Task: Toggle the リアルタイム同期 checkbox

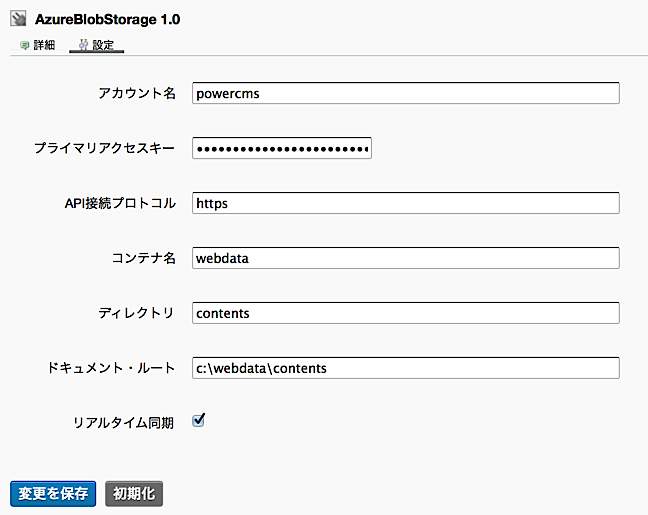Action: coord(198,421)
